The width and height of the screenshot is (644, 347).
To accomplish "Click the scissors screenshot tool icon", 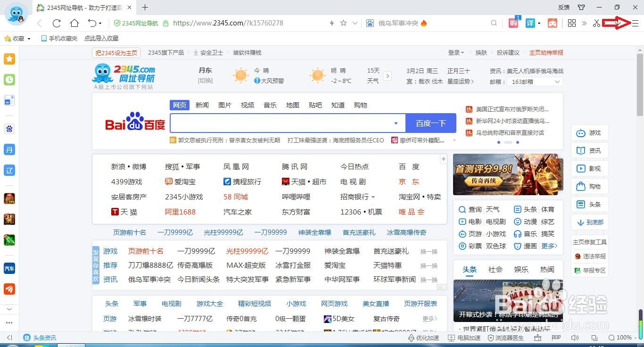I will [597, 23].
